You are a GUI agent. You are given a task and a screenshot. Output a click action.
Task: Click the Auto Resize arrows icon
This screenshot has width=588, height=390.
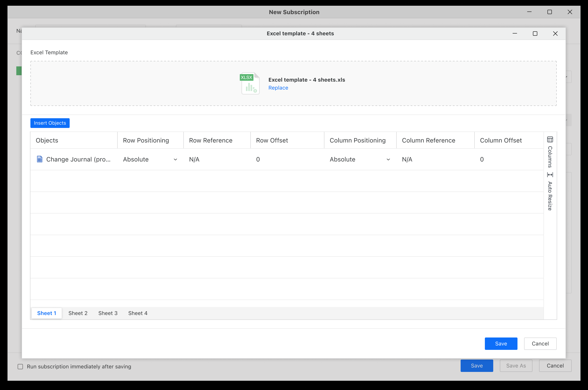(x=550, y=175)
